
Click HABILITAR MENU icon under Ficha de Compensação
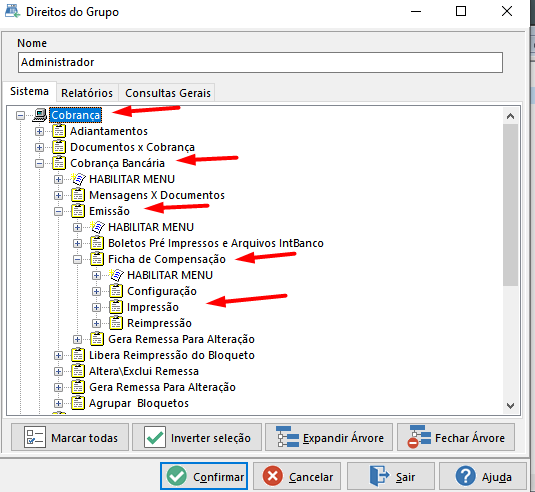[x=116, y=275]
